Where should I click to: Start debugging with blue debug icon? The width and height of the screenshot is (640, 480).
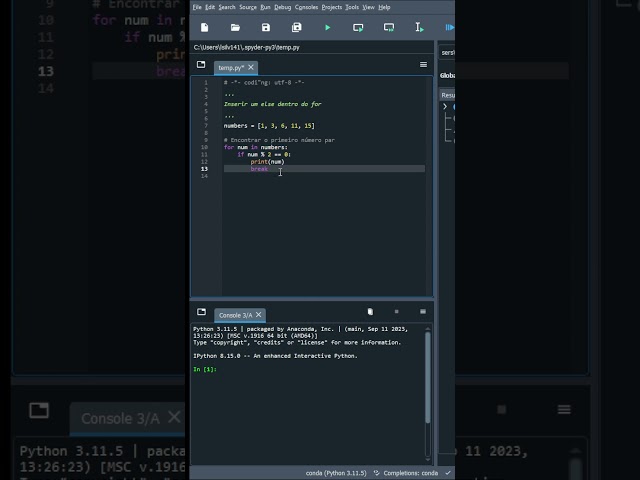click(449, 27)
